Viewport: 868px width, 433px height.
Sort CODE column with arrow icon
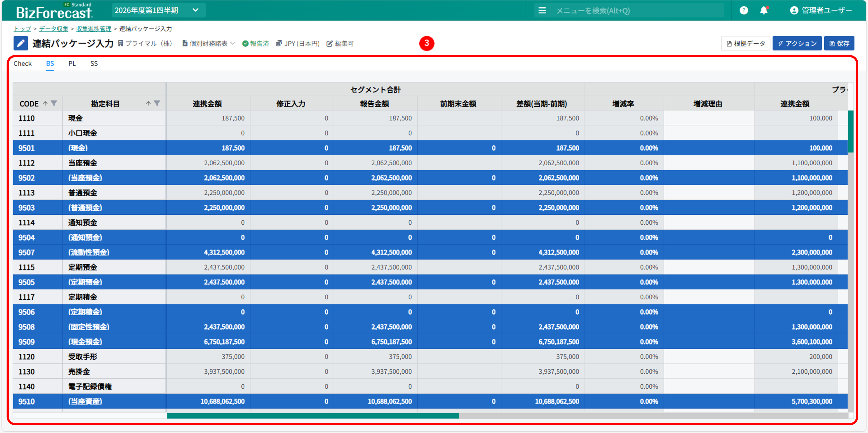(x=45, y=103)
